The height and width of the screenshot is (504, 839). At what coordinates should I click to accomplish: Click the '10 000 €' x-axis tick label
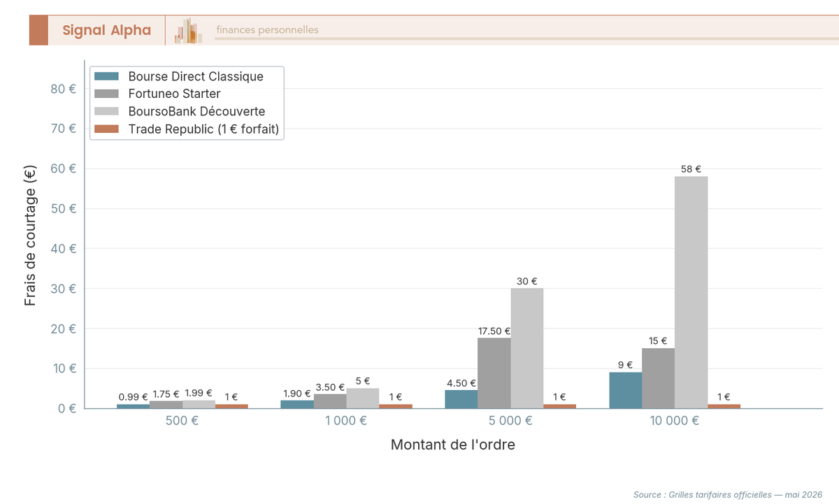pyautogui.click(x=675, y=421)
